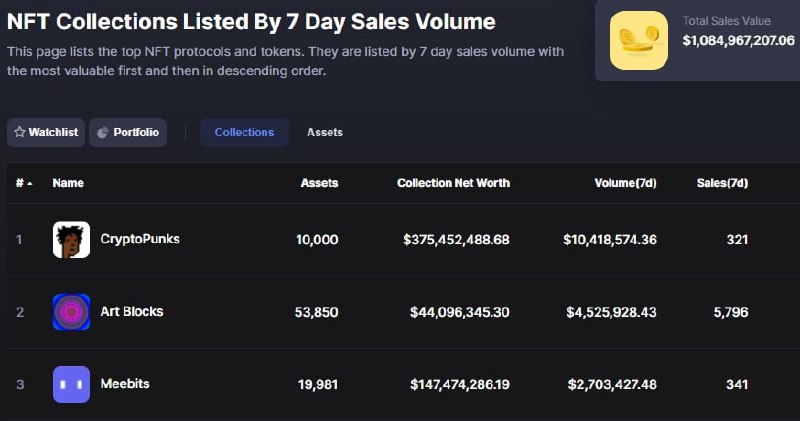800x421 pixels.
Task: Sort by Sales(7d) column header
Action: (722, 183)
